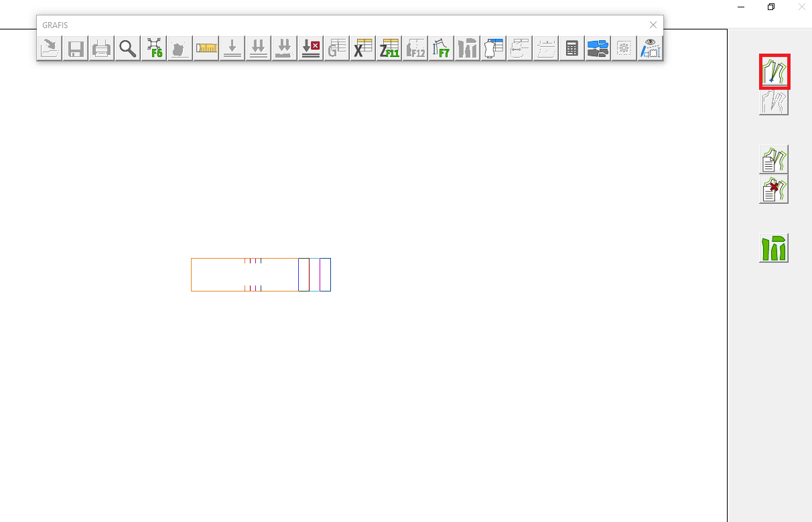Select the magnifying glass zoom tool

(128, 48)
